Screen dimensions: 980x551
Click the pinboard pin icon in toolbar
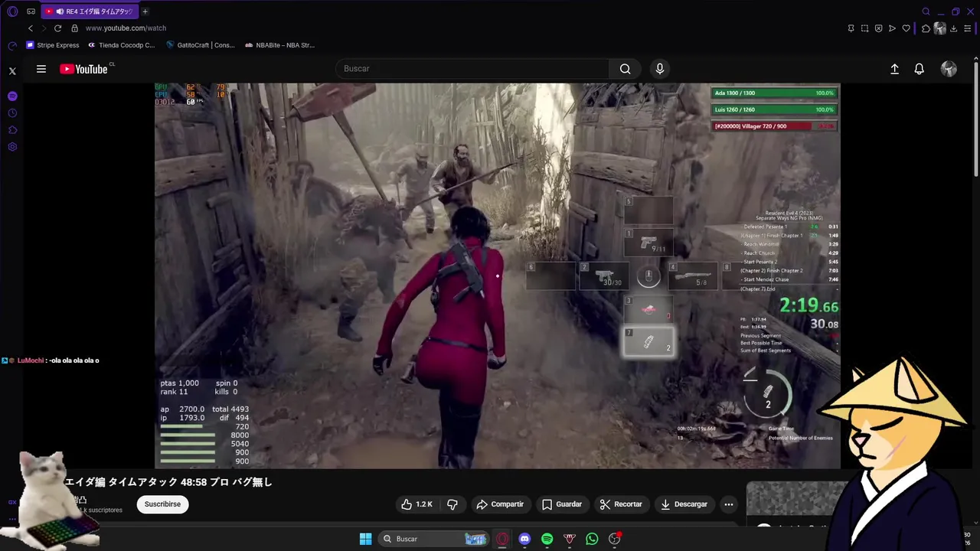tap(851, 28)
